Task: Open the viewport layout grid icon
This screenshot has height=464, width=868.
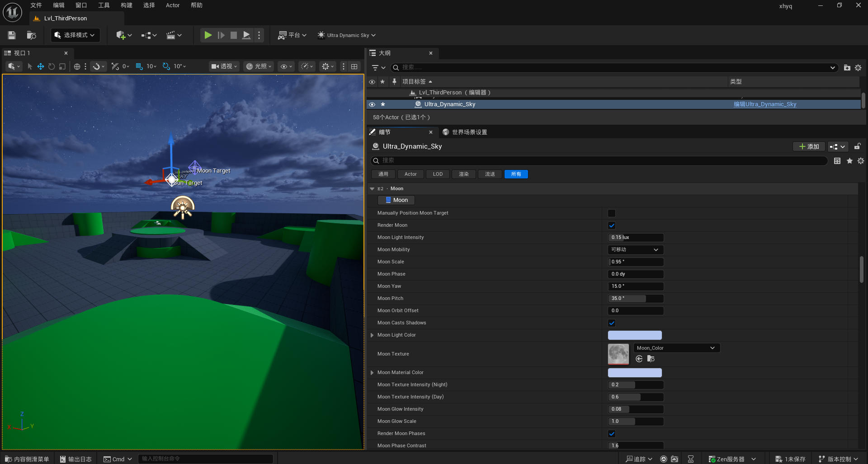Action: (354, 66)
